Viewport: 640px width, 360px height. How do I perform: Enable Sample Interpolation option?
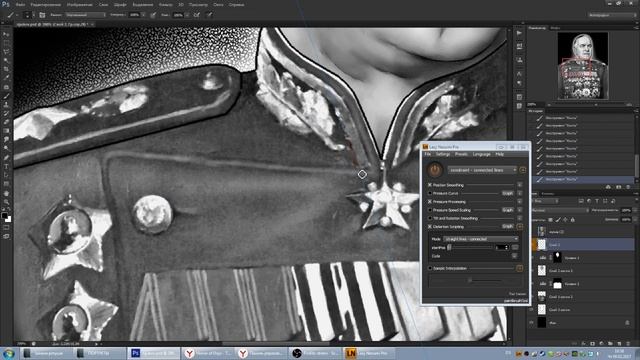430,268
